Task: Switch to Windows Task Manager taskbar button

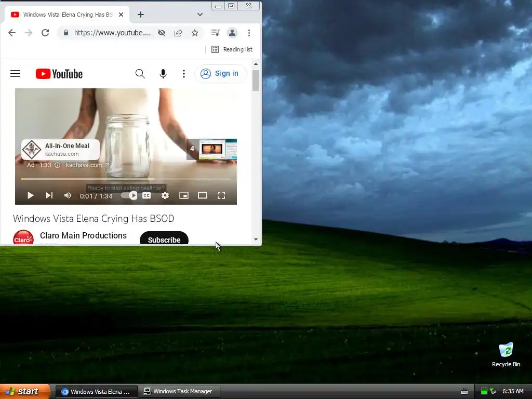Action: 180,392
